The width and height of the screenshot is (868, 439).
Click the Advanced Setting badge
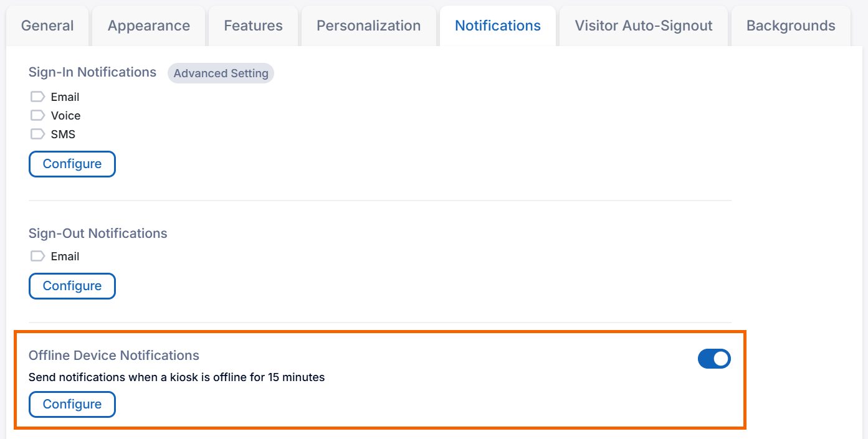221,73
